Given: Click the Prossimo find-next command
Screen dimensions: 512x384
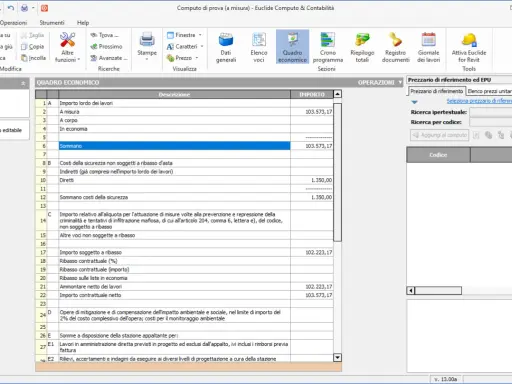Looking at the screenshot, I should pos(106,47).
